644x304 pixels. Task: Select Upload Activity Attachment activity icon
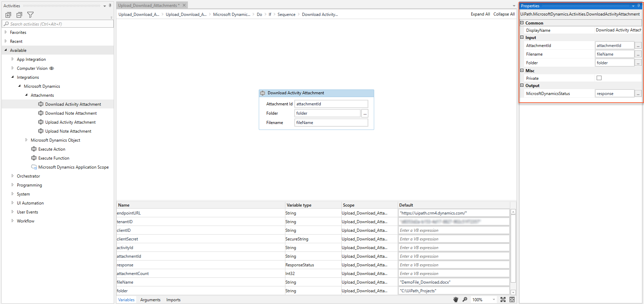[41, 122]
